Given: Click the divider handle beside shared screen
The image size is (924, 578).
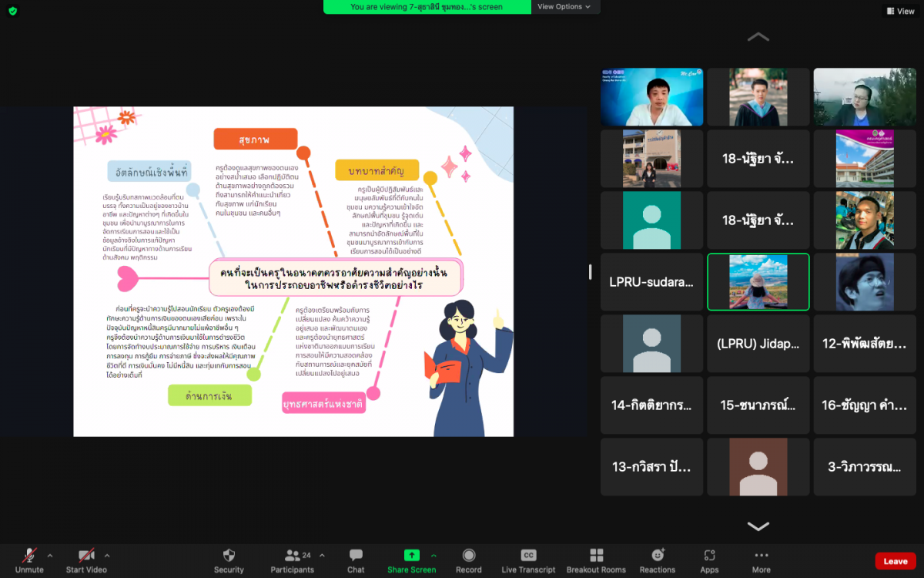Looking at the screenshot, I should coord(591,271).
